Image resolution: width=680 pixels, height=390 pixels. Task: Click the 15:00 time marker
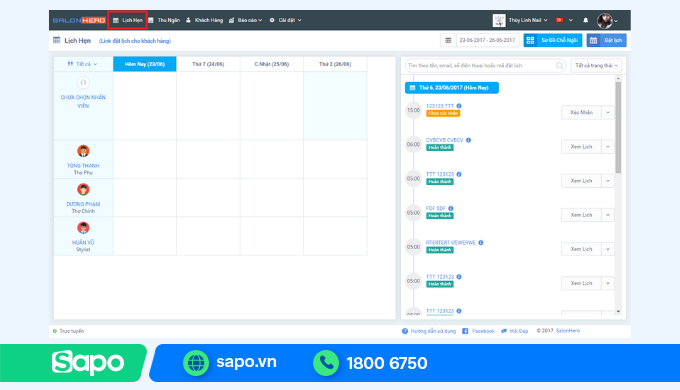point(413,110)
